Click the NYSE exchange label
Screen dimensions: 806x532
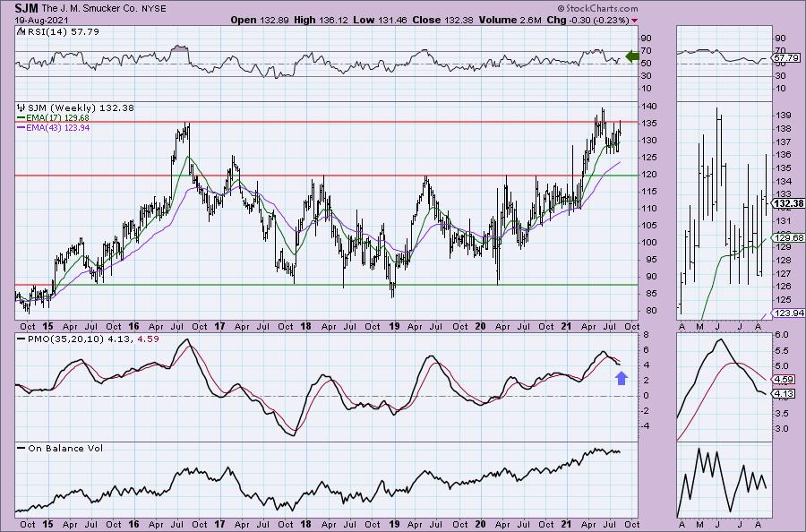tap(155, 9)
